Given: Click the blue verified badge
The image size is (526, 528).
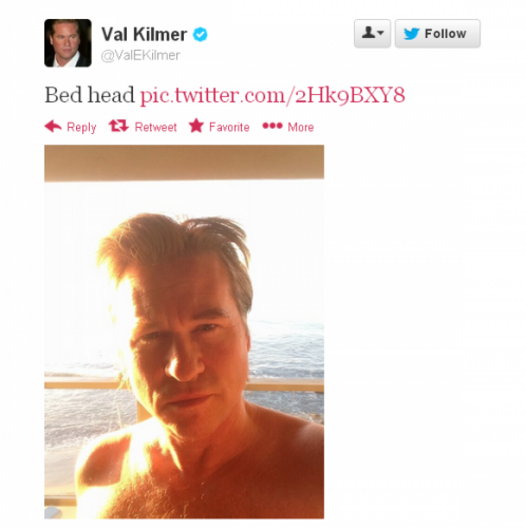Looking at the screenshot, I should click(200, 34).
